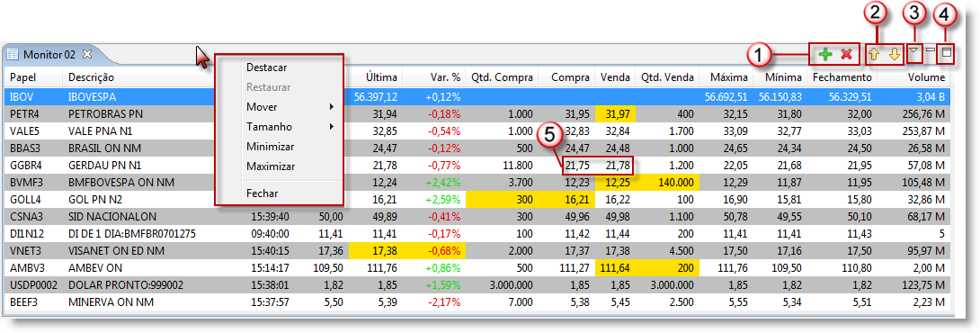Move row up with yellow up arrow
The height and width of the screenshot is (333, 980).
(x=875, y=55)
